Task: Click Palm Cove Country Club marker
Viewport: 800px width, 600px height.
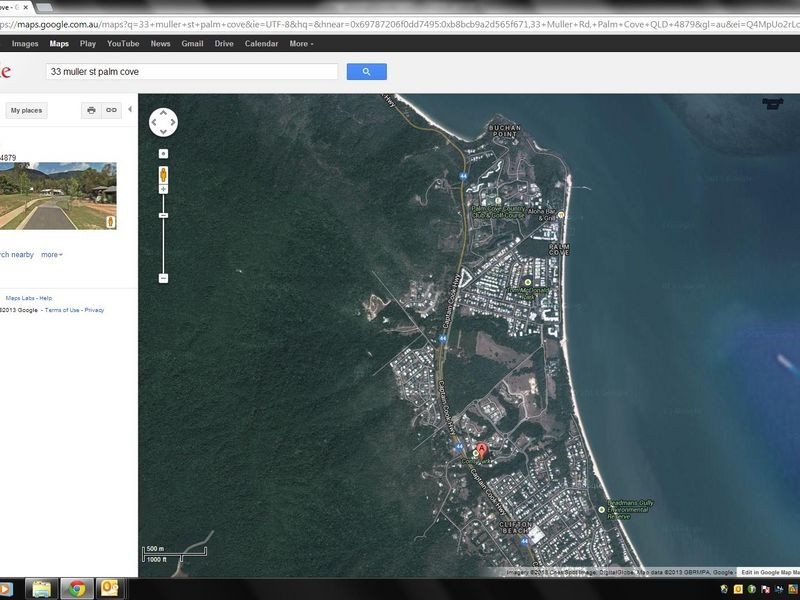Action: [498, 201]
